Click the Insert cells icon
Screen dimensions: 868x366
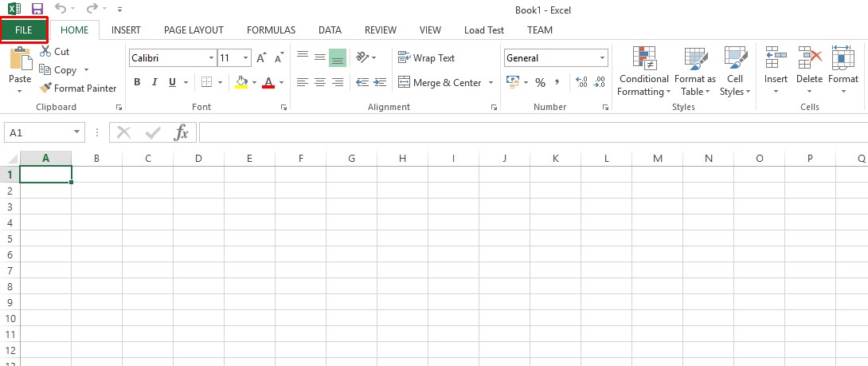(x=776, y=57)
